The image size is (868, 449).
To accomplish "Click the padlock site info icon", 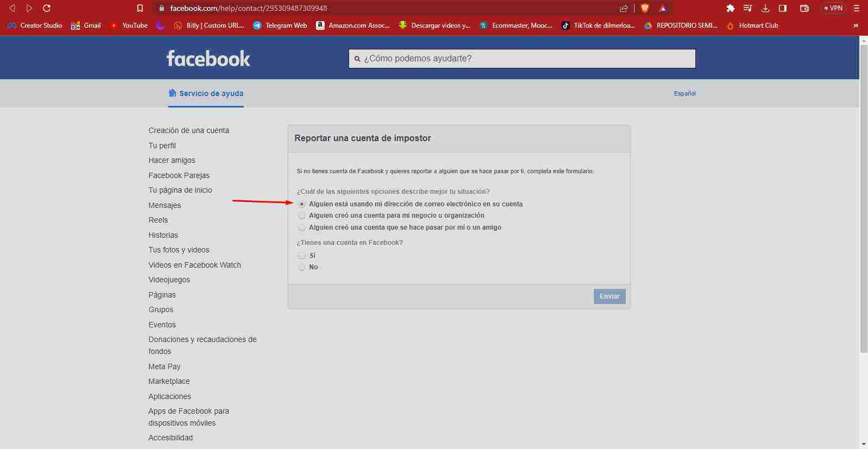I will (x=161, y=8).
